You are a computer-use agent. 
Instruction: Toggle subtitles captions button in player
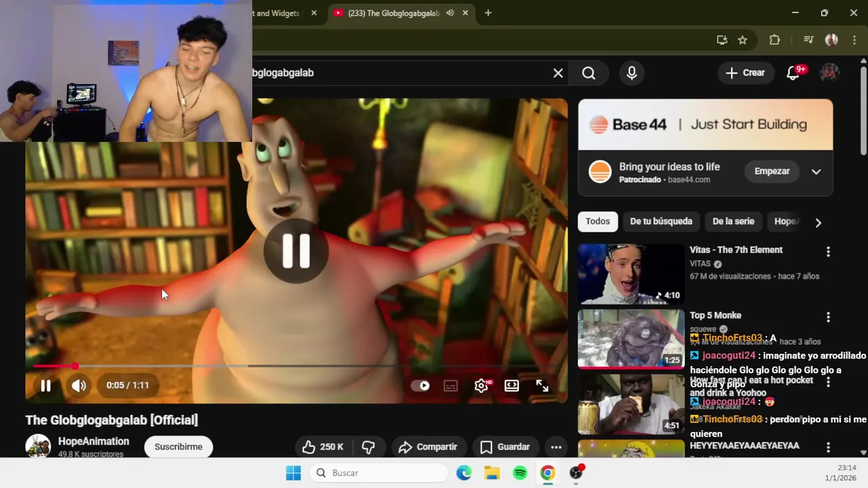coord(451,386)
